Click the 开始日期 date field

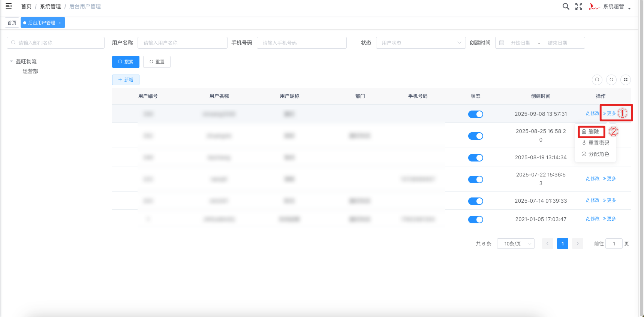(521, 43)
